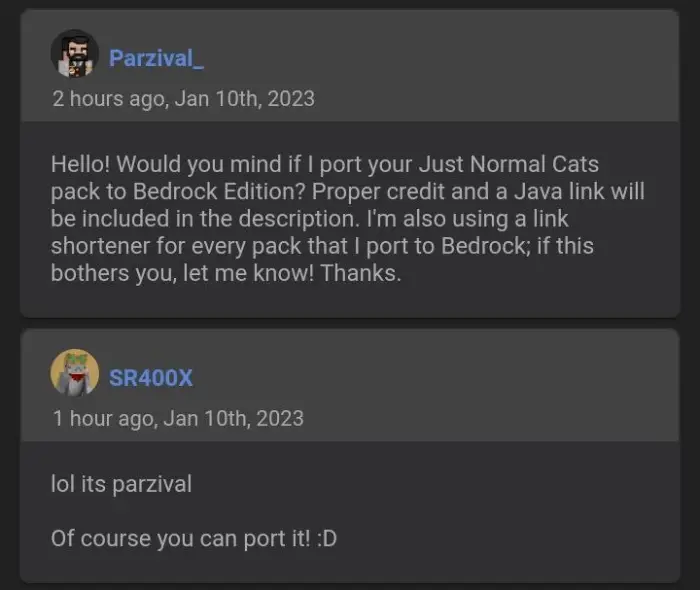This screenshot has width=700, height=590.
Task: Click the "1 hour ago, Jan 10th, 2023" timestamp
Action: coord(178,418)
